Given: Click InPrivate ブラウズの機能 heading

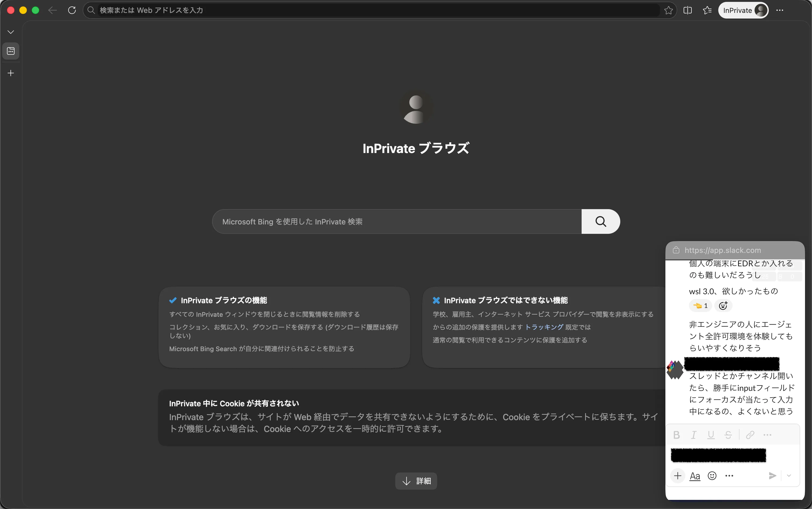Looking at the screenshot, I should pyautogui.click(x=224, y=300).
